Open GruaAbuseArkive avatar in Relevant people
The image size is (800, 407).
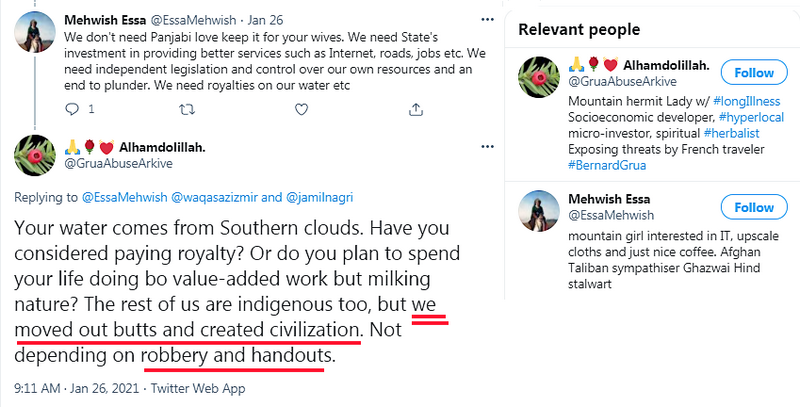(x=540, y=80)
